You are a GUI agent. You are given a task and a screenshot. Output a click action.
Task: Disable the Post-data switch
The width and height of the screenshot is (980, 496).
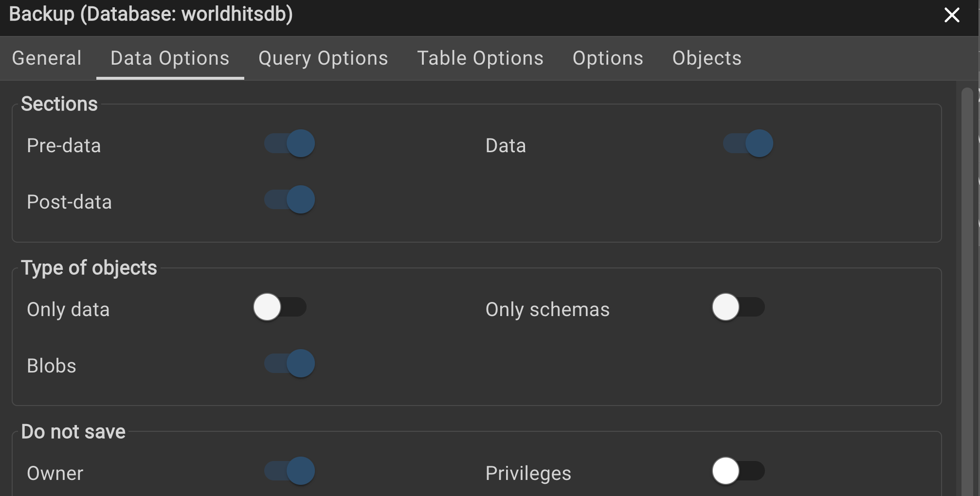(x=290, y=199)
